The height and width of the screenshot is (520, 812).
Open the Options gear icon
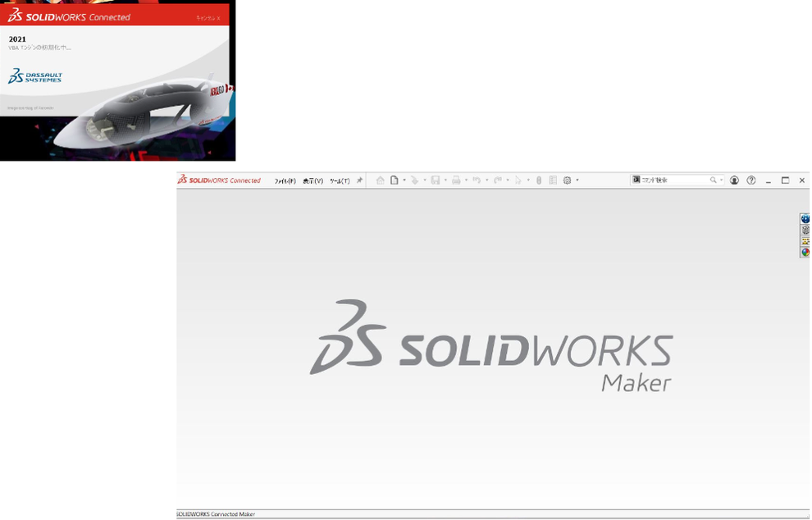pyautogui.click(x=567, y=180)
